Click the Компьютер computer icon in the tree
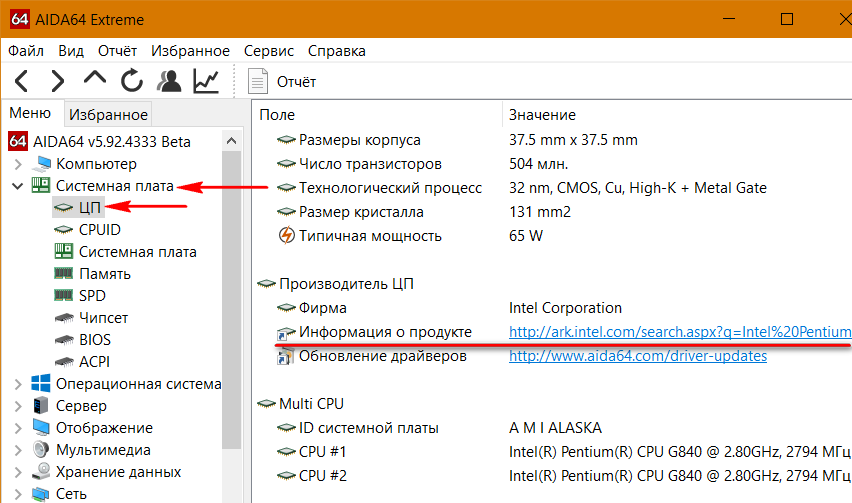This screenshot has width=852, height=503. pyautogui.click(x=41, y=164)
